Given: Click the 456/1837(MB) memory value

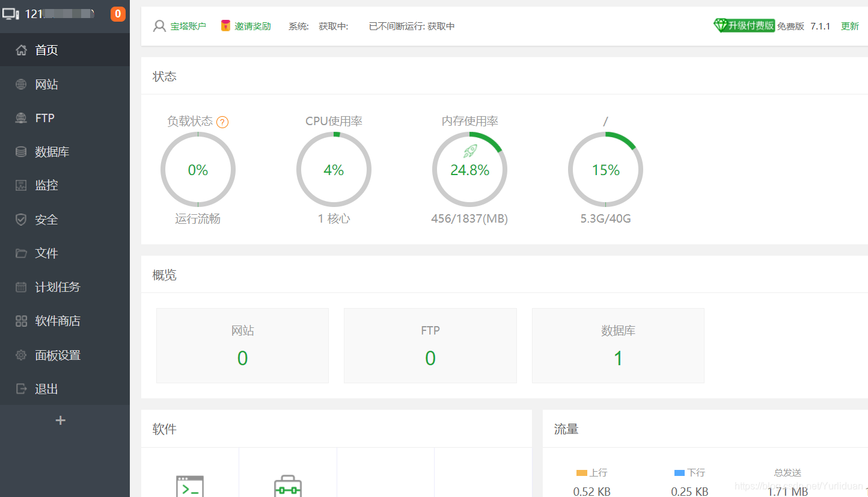Looking at the screenshot, I should point(469,218).
